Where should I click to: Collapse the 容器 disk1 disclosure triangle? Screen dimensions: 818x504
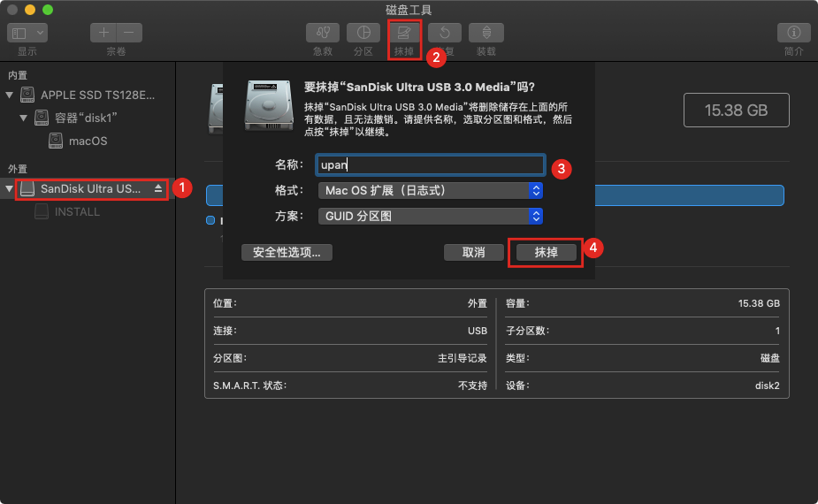tap(23, 118)
